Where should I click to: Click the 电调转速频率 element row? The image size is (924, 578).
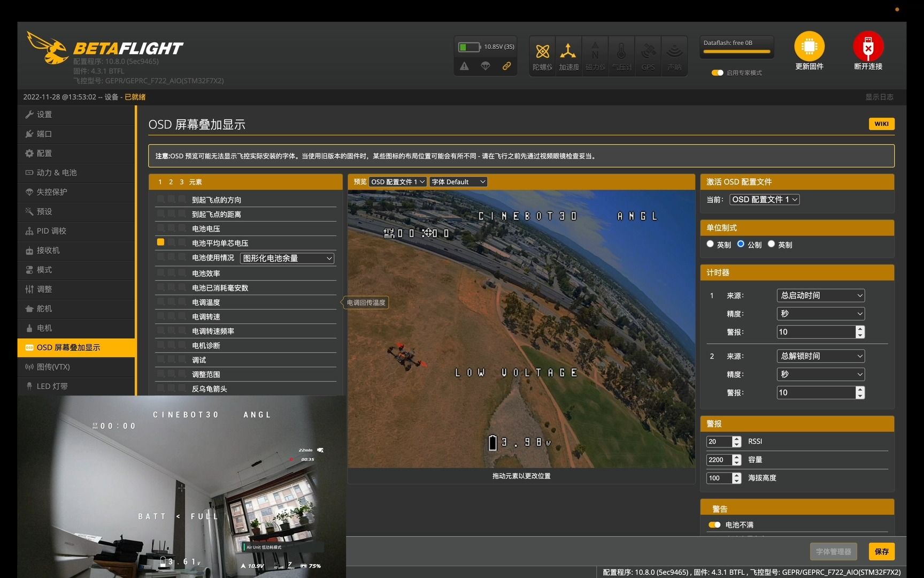(x=246, y=331)
